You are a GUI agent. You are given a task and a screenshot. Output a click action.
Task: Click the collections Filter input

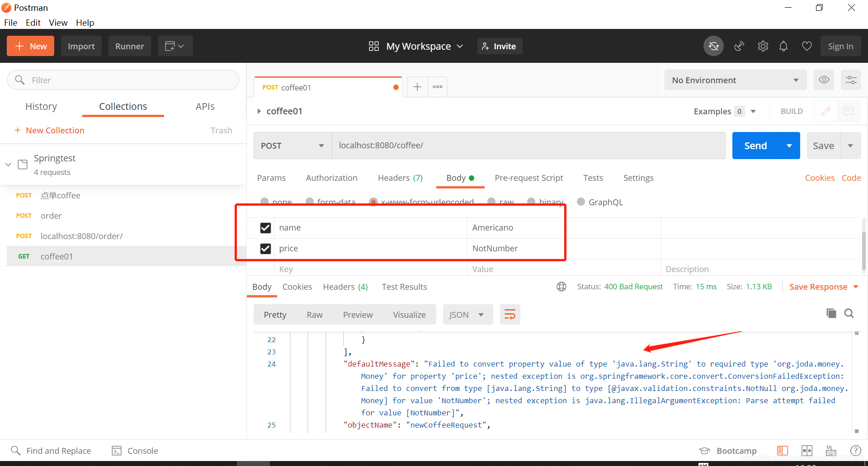(123, 80)
